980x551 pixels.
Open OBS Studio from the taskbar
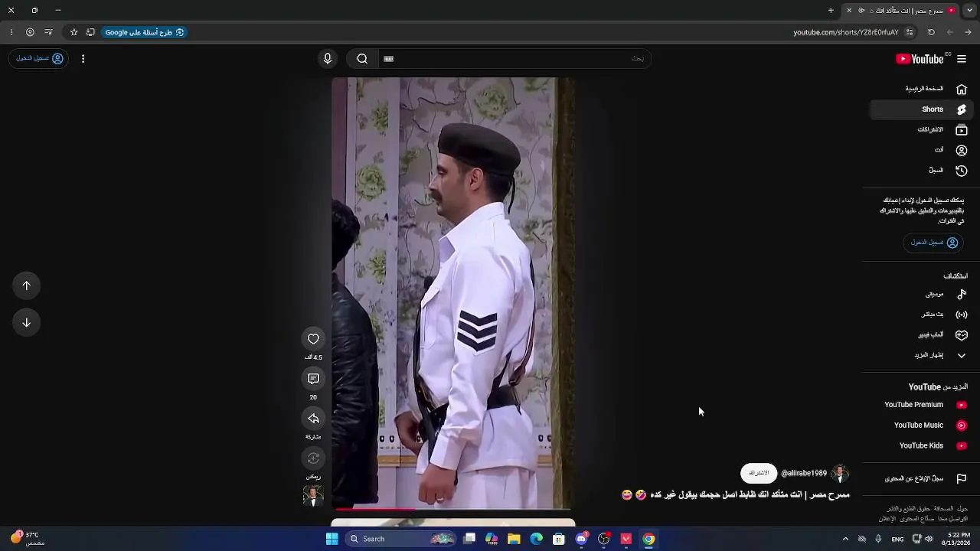603,539
